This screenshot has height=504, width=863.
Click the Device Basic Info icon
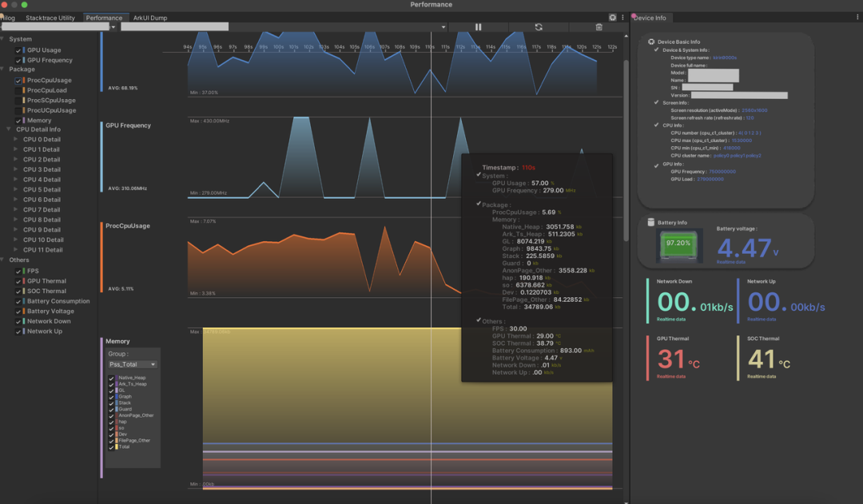(650, 42)
